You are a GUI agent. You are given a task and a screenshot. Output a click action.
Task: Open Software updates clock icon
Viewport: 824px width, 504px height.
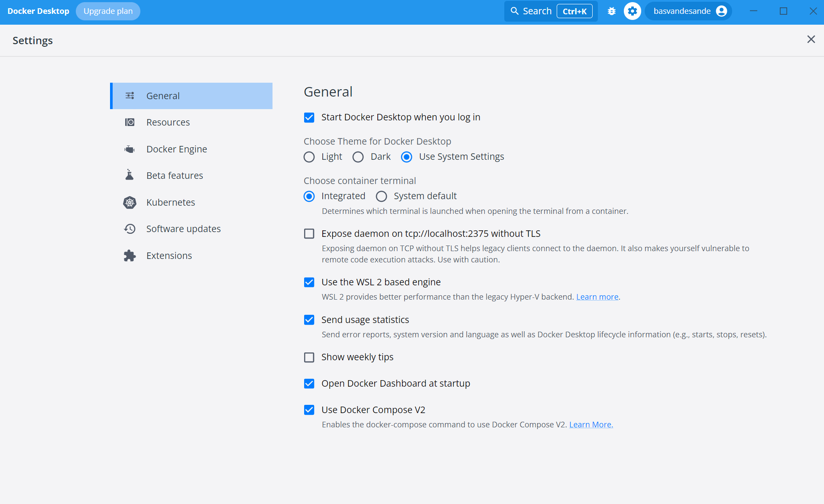[x=130, y=229]
